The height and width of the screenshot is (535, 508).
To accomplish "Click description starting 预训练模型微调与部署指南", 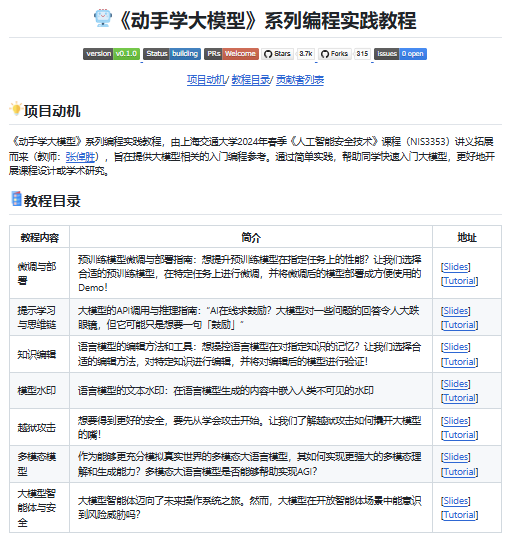I will click(x=251, y=273).
